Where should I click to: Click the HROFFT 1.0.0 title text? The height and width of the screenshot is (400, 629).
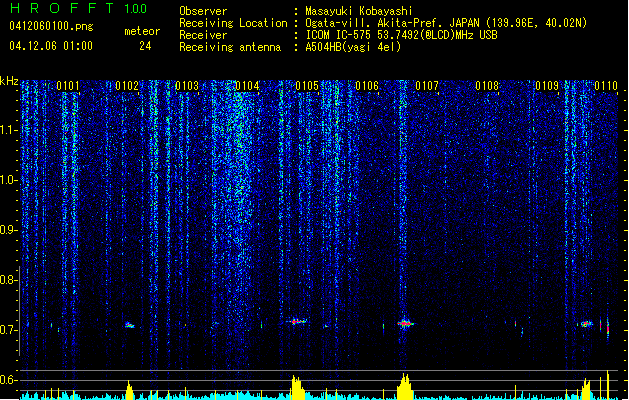tap(78, 8)
